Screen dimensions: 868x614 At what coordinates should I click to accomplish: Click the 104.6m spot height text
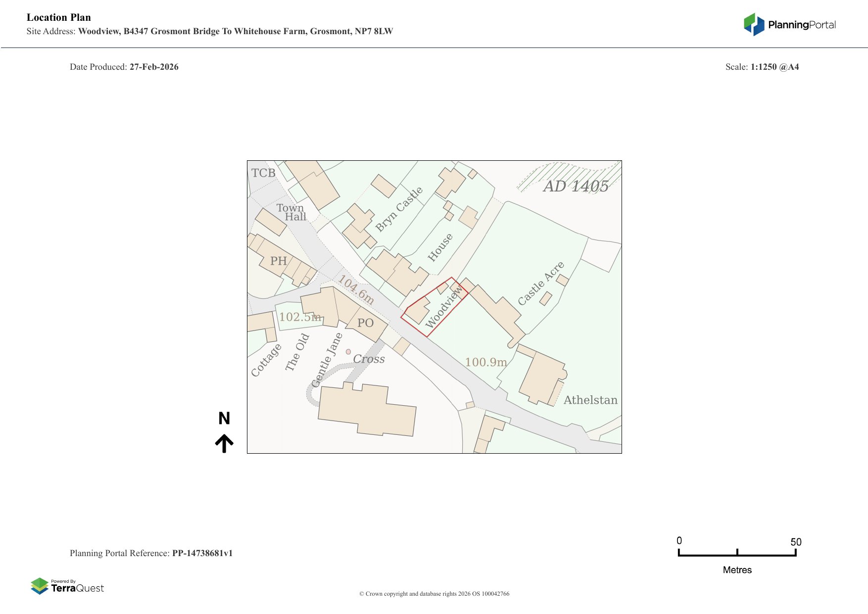[x=356, y=289]
